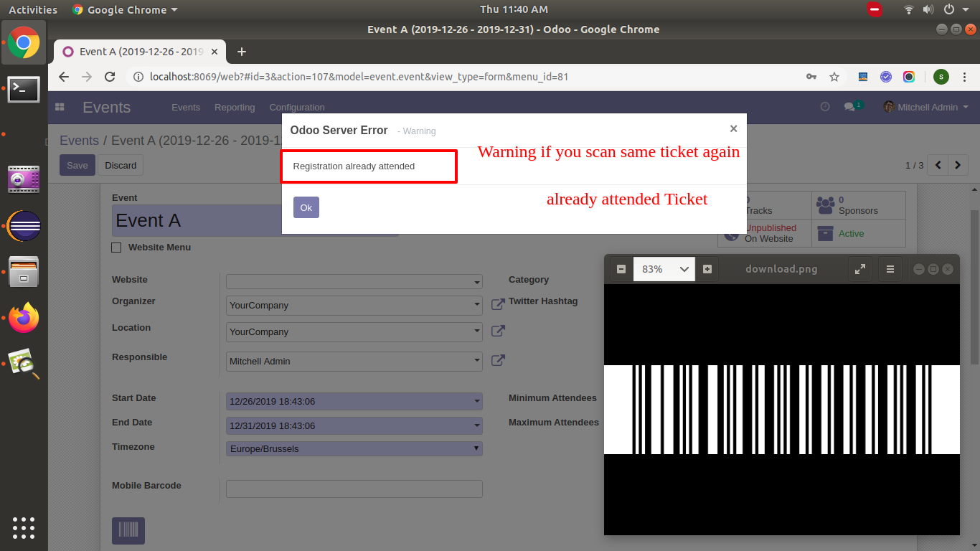Image resolution: width=980 pixels, height=551 pixels.
Task: Open Files manager from the dock
Action: click(x=24, y=272)
